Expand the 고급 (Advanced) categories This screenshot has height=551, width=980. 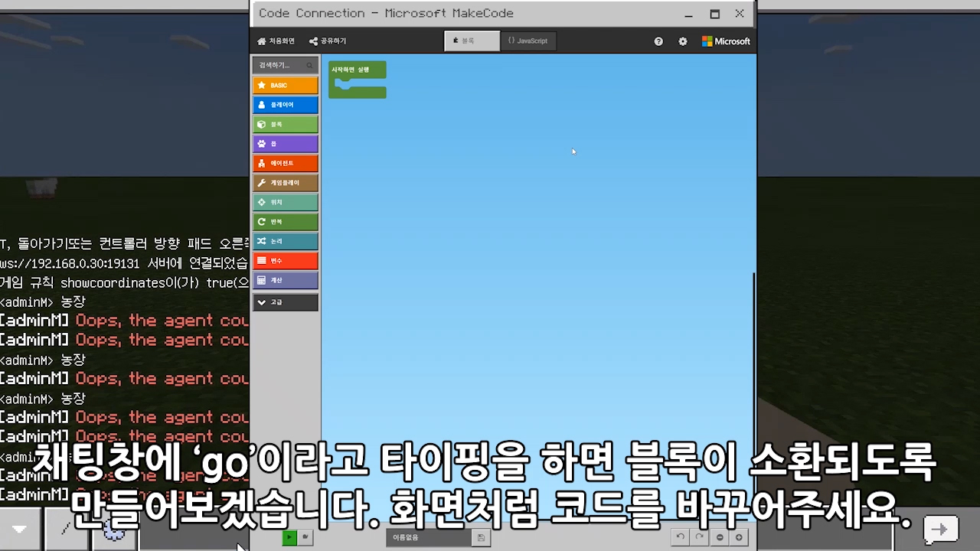click(x=285, y=302)
